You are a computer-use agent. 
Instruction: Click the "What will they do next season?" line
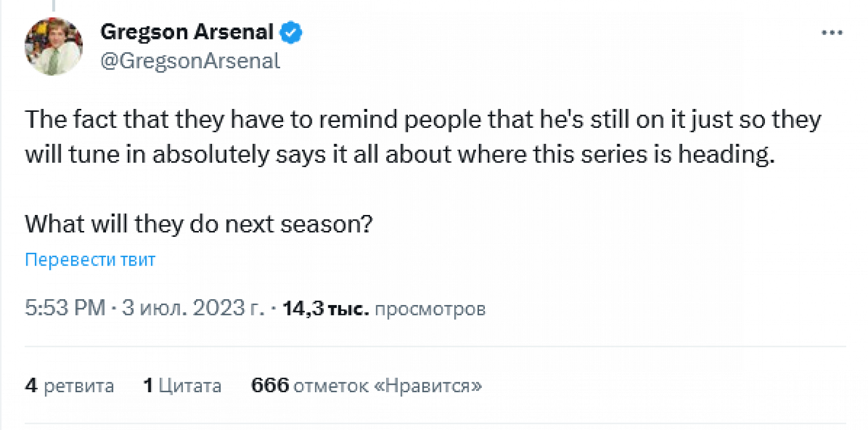point(199,224)
